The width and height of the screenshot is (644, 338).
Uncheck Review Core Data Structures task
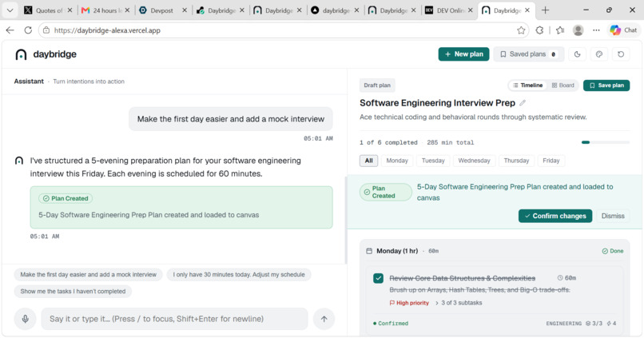[378, 278]
